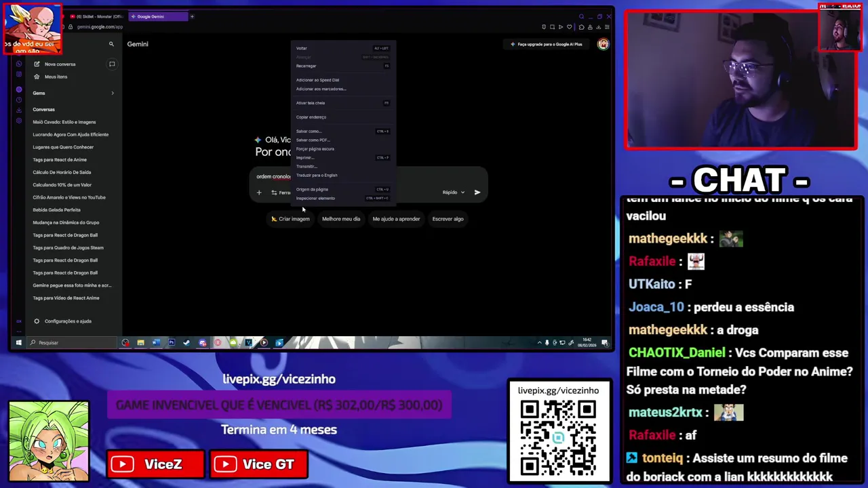The height and width of the screenshot is (488, 868).
Task: Open conversation Gemine pegue essa foto minha
Action: pyautogui.click(x=72, y=285)
